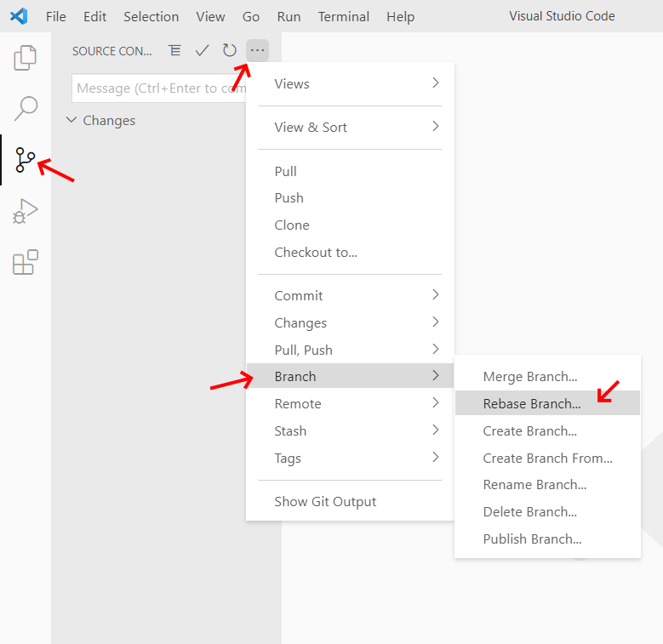
Task: Collapse the Changes section
Action: click(x=72, y=121)
